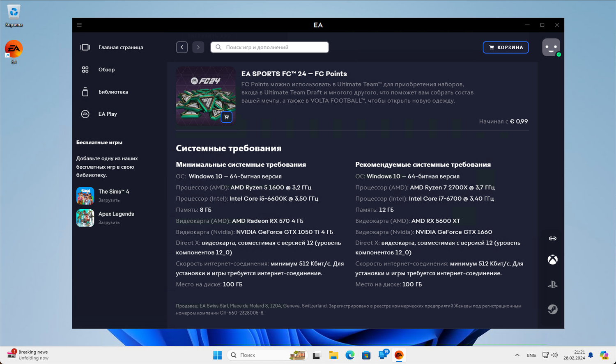Viewport: 616px width, 364px height.
Task: Click the PlayStation icon in right sidebar
Action: [553, 284]
